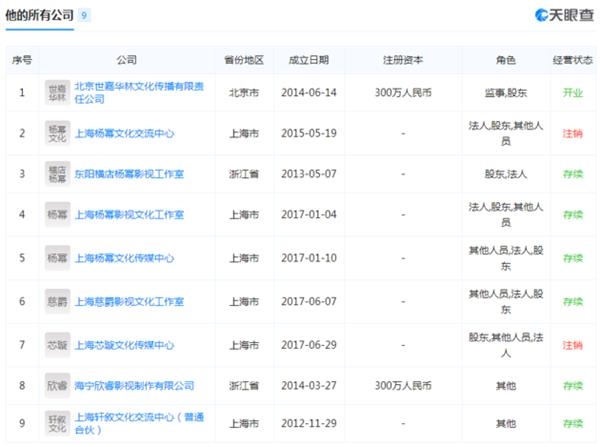Click the 经营状态 column header
The image size is (600, 447).
pos(572,60)
